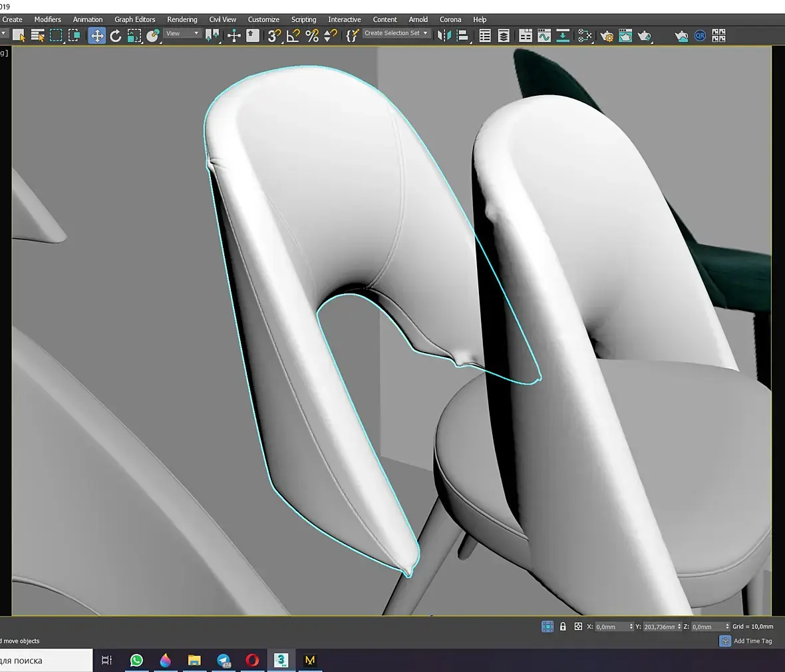Screen dimensions: 785x672
Task: Toggle the Angle Snap button
Action: click(x=293, y=36)
